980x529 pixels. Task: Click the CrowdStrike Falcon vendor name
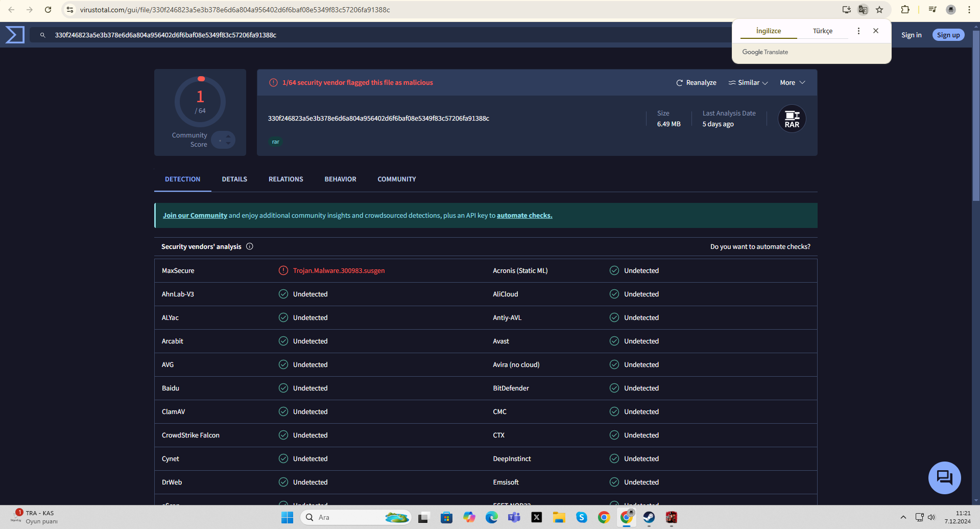click(x=190, y=435)
